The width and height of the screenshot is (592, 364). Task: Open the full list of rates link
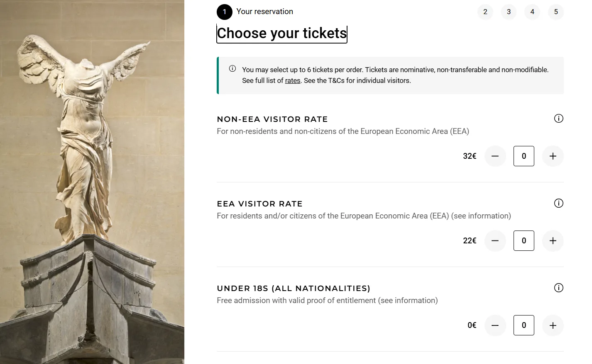point(292,81)
